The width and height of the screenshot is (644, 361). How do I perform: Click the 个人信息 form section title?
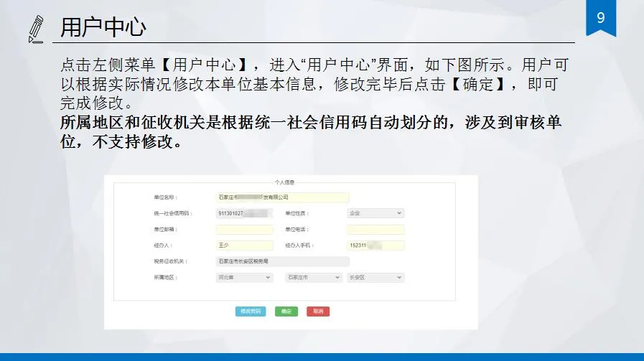click(284, 182)
